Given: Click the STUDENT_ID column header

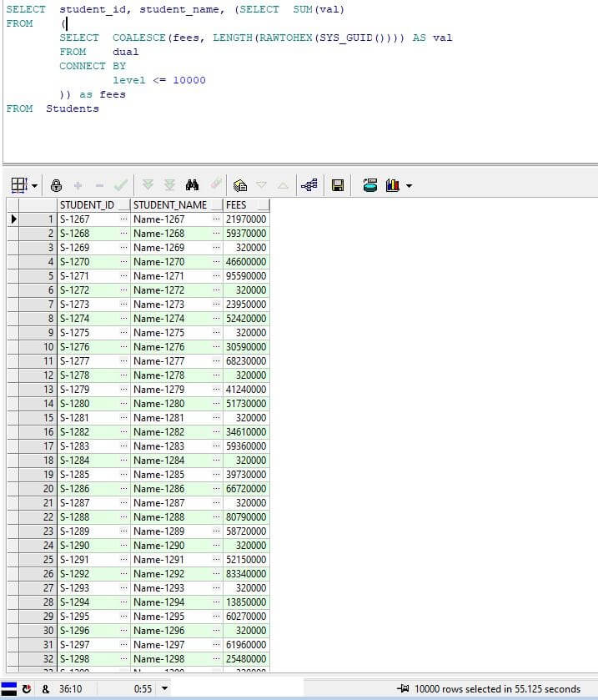Looking at the screenshot, I should 93,205.
